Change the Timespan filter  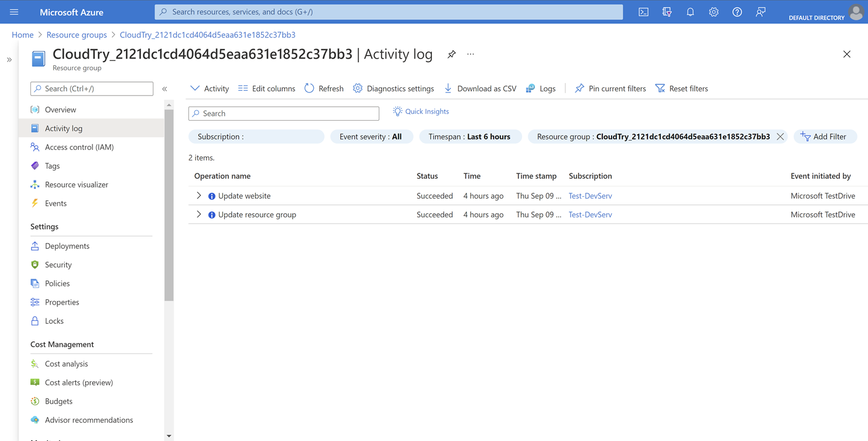click(x=469, y=136)
